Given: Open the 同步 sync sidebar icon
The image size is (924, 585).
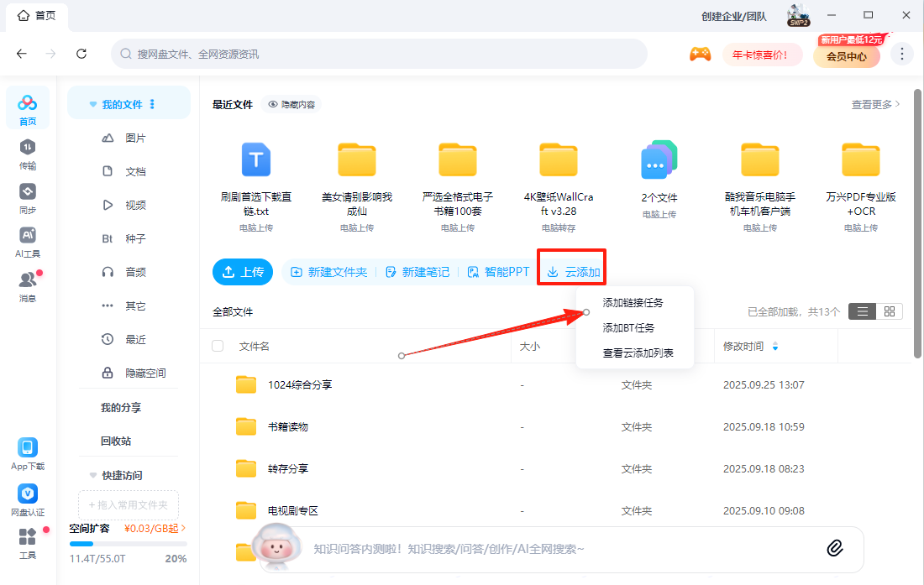Looking at the screenshot, I should coord(28,198).
